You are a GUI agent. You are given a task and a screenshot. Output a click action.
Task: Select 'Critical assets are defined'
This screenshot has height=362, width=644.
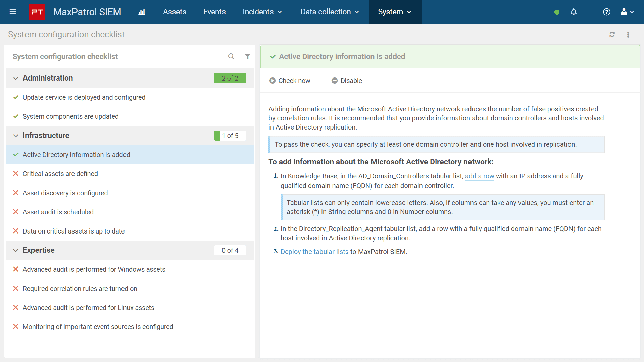130,174
